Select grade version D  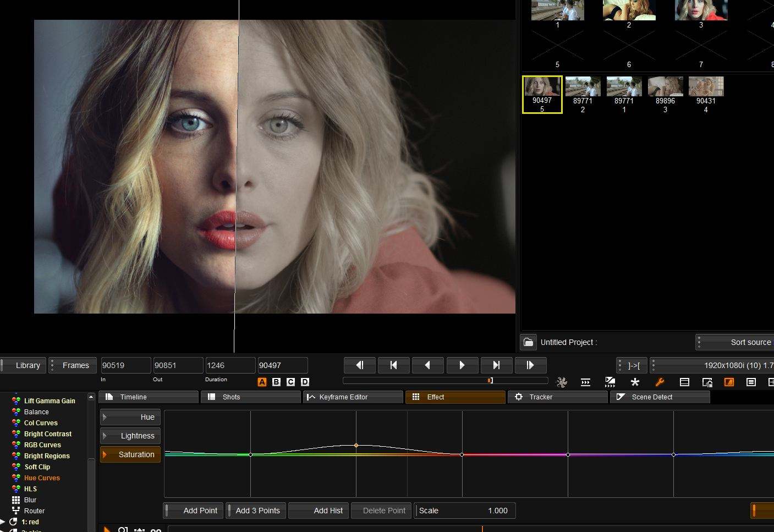pyautogui.click(x=305, y=382)
